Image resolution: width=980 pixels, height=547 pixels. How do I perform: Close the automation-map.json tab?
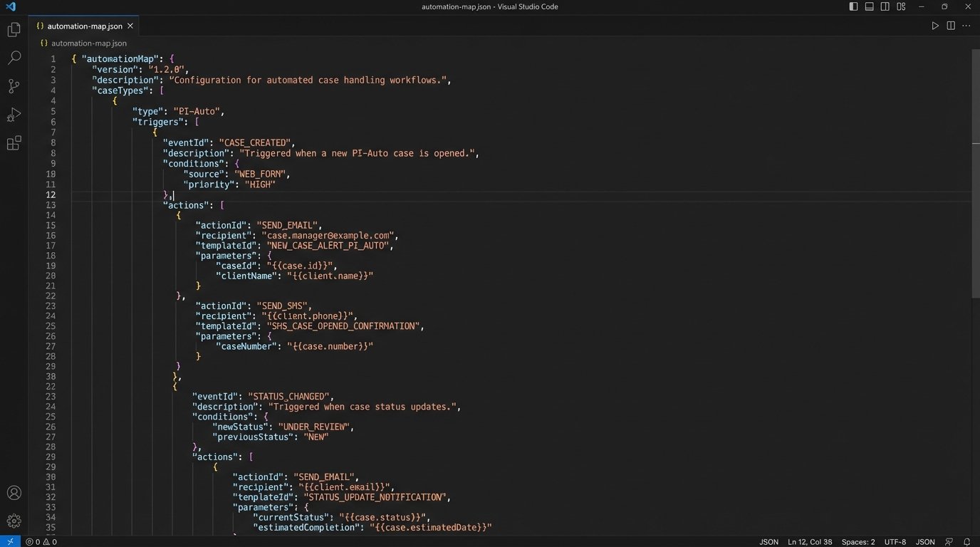pos(130,26)
